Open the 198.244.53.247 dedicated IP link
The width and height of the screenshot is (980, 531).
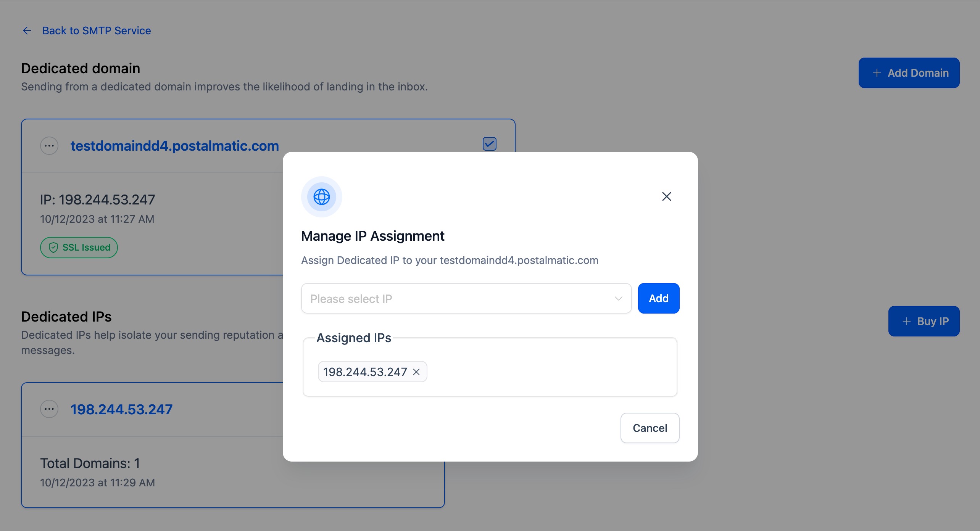pos(121,409)
